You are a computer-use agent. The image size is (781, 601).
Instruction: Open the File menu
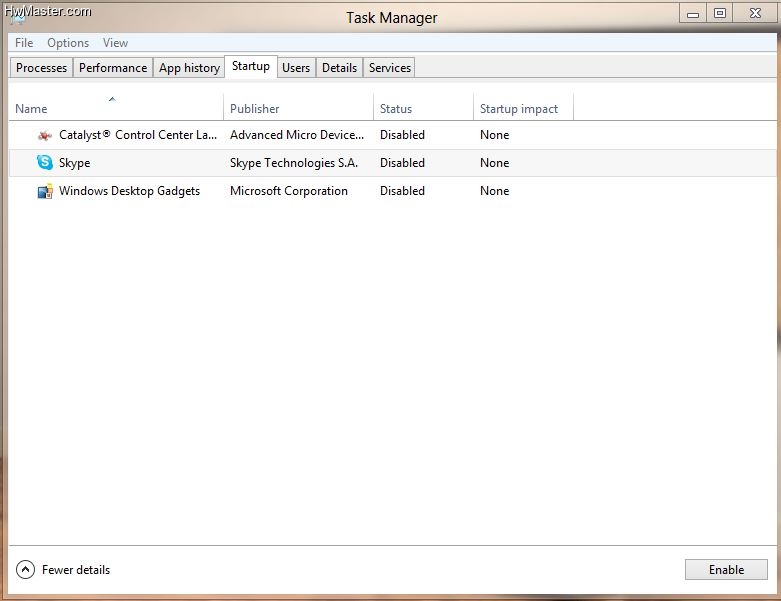[x=24, y=43]
